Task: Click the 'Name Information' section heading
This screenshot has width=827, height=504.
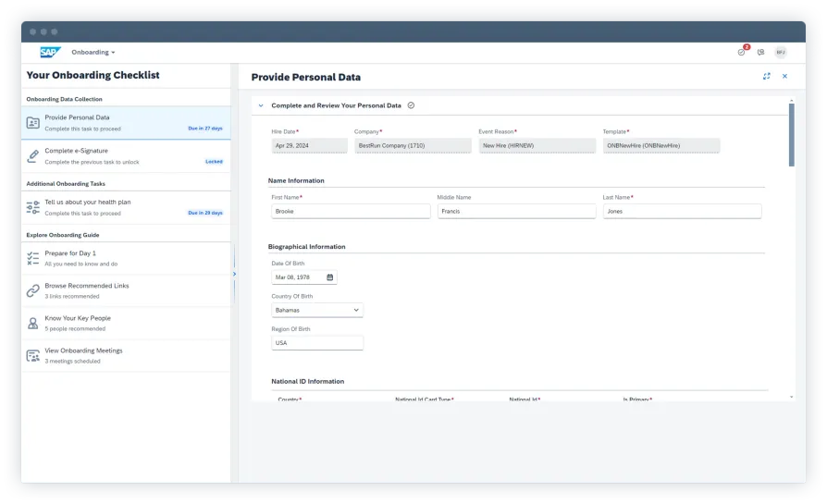Action: click(296, 181)
